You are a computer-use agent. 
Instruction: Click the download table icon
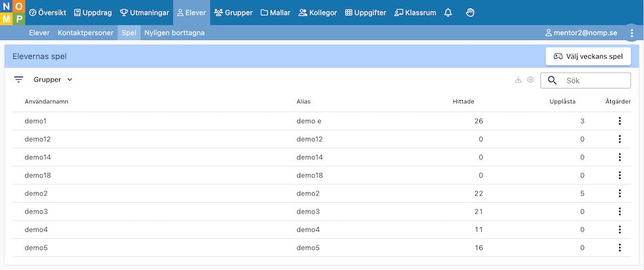pos(519,80)
